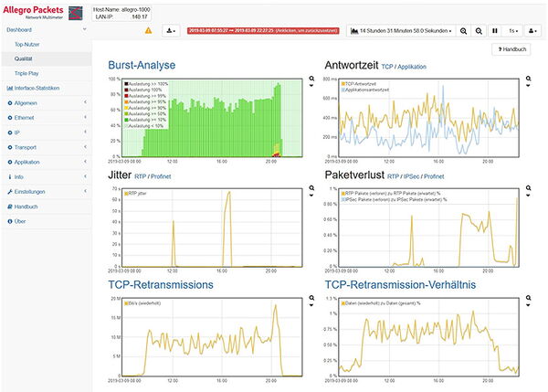Open the user account menu
Screen dimensions: 548x392
point(533,30)
